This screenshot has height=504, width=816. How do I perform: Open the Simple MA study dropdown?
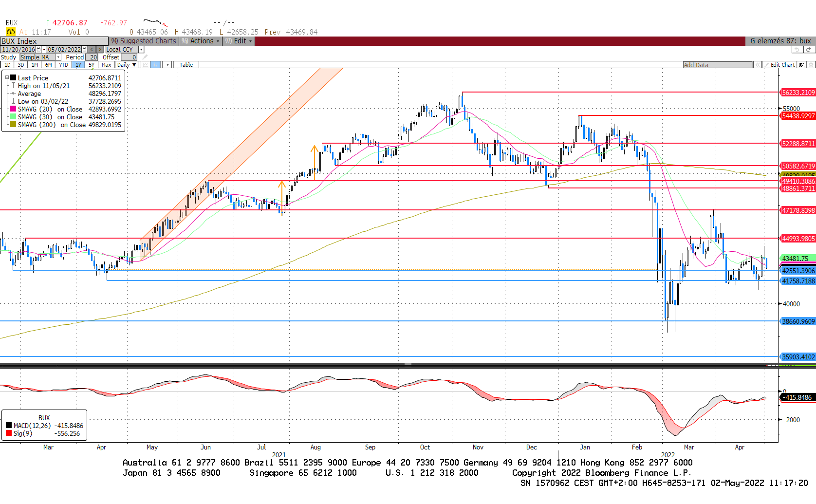[58, 57]
